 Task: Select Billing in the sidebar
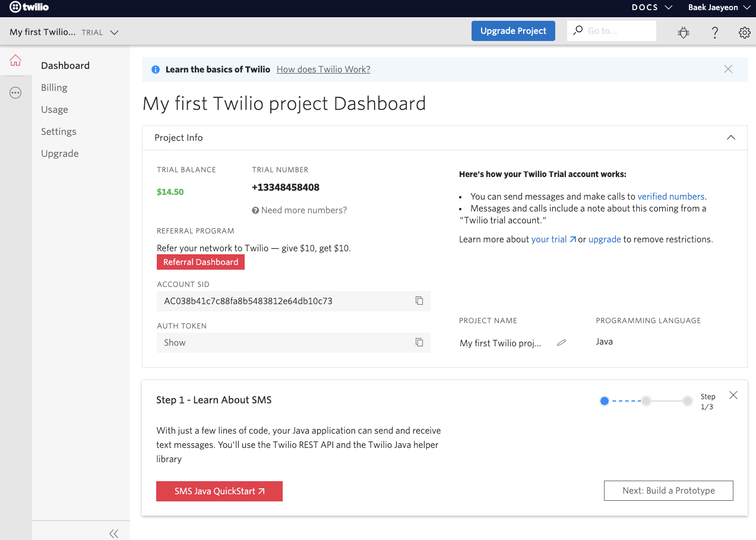coord(54,87)
